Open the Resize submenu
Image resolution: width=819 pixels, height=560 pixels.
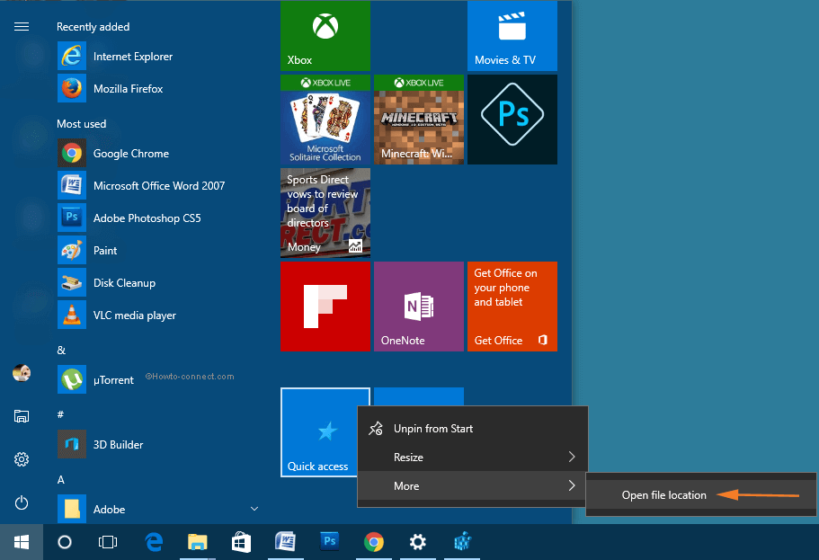[x=473, y=457]
